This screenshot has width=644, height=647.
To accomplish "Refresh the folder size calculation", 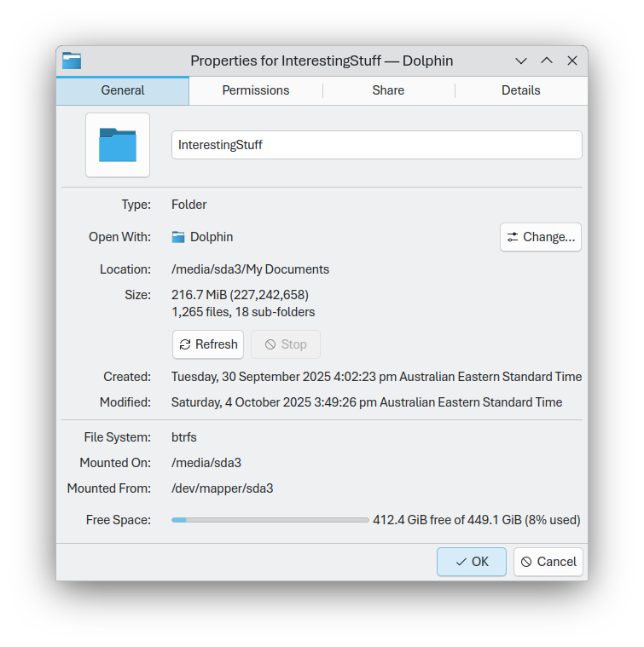I will tap(208, 344).
